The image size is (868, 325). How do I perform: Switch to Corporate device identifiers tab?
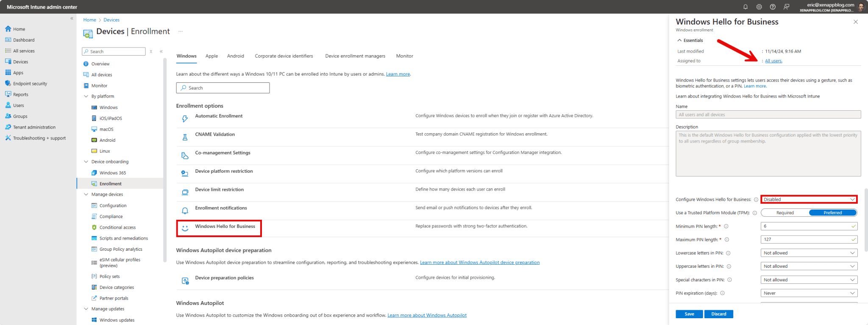[x=284, y=56]
